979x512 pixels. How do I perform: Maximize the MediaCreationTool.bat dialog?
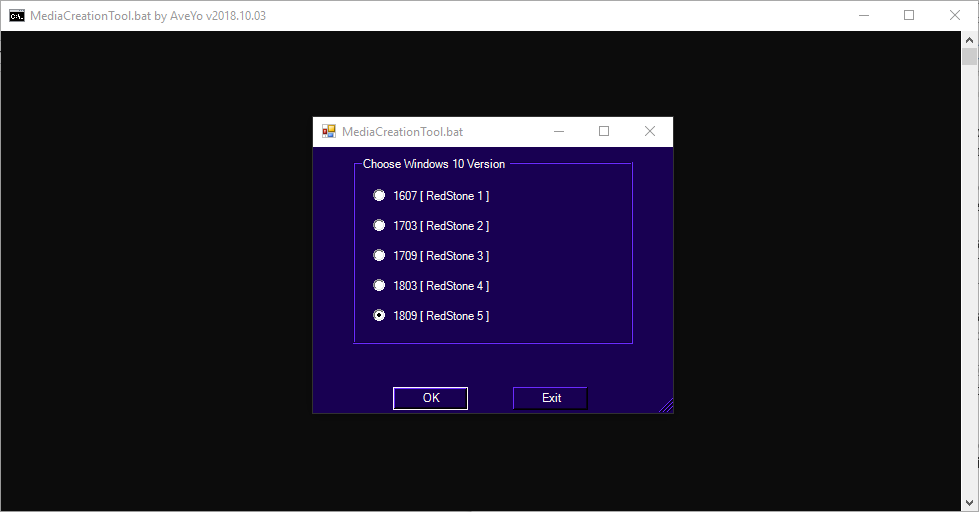604,131
